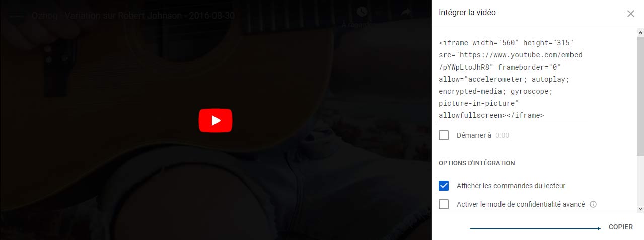
Task: Click the info icon beside confidentialité avancé
Action: pos(593,204)
